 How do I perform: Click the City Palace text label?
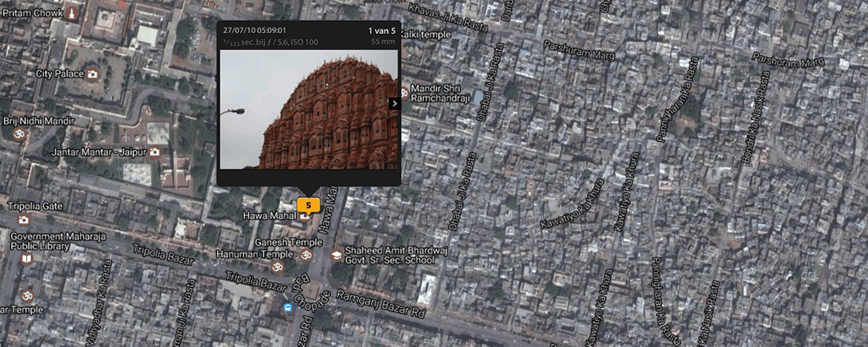pyautogui.click(x=60, y=73)
